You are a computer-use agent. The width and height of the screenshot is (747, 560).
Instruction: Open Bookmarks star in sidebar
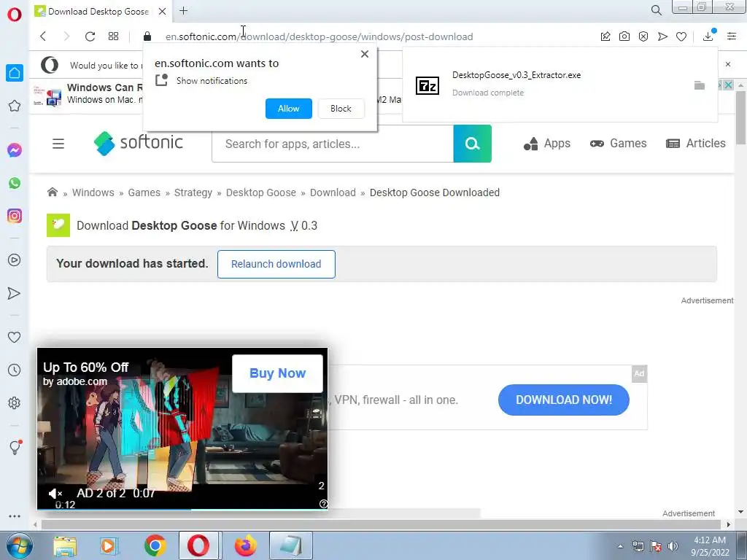coord(15,106)
